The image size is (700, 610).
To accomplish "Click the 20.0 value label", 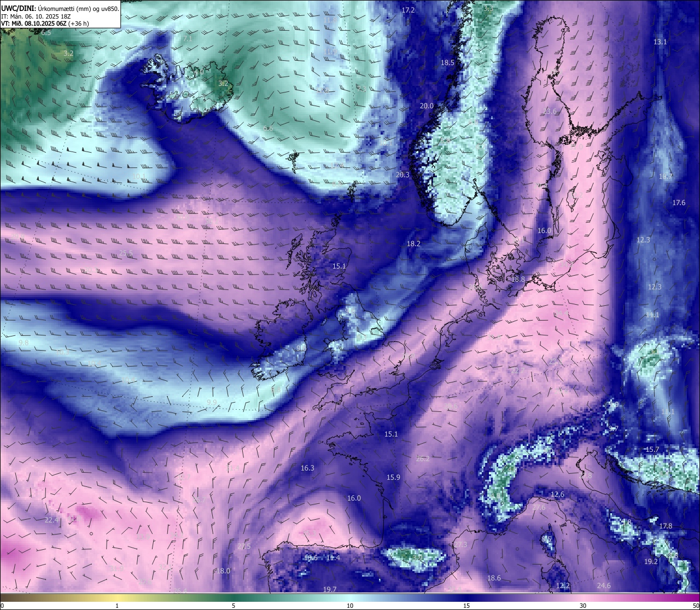I will [427, 106].
